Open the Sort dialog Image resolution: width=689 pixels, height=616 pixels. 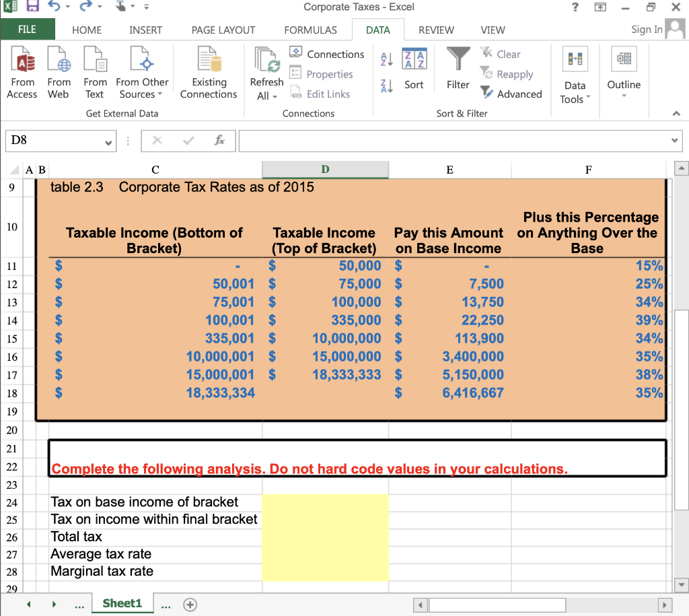tap(414, 69)
